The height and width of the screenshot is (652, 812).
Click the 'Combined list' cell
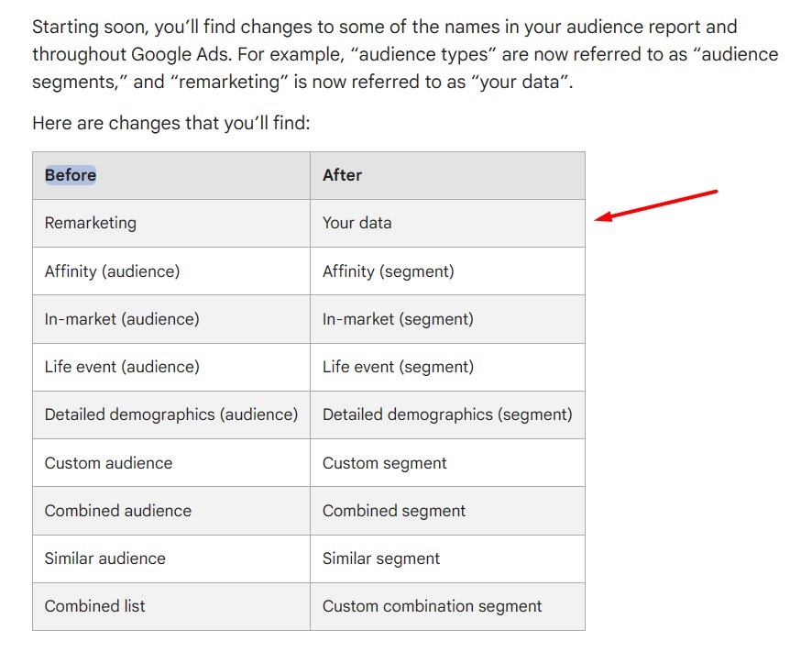click(x=171, y=606)
